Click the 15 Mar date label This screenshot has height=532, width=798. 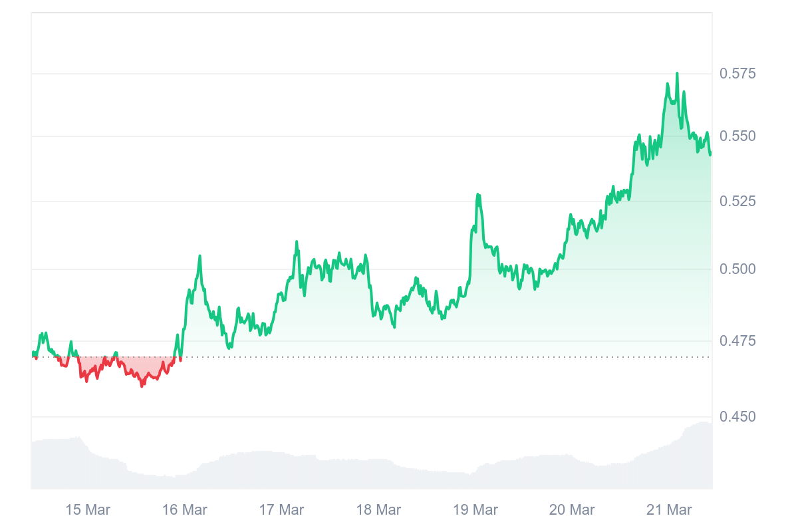tap(88, 510)
